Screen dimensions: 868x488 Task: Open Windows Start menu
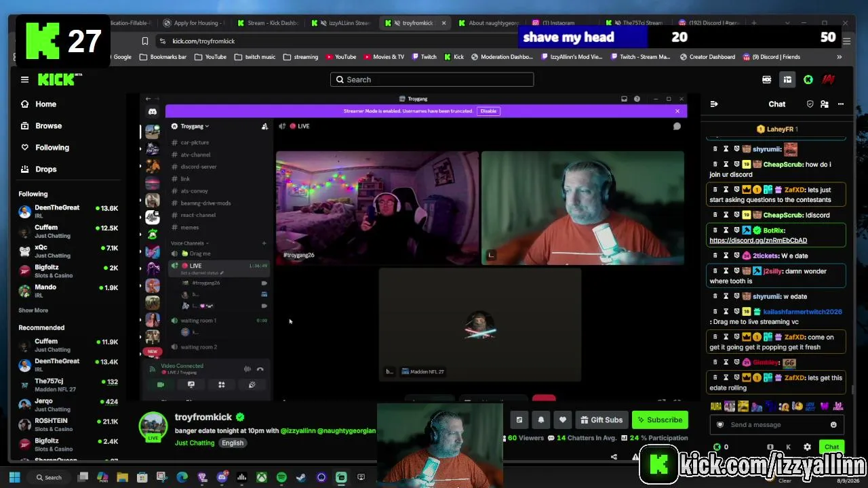14,477
